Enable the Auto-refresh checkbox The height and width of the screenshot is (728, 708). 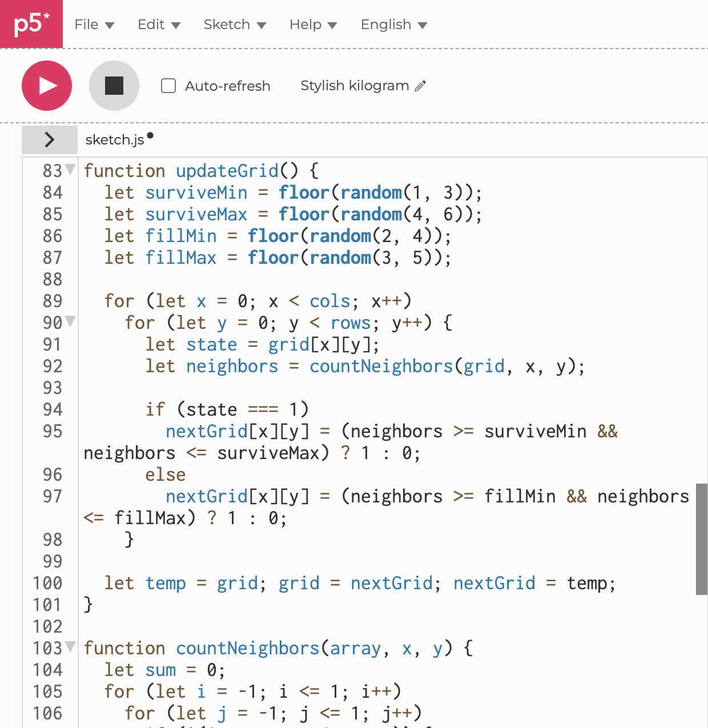(168, 86)
